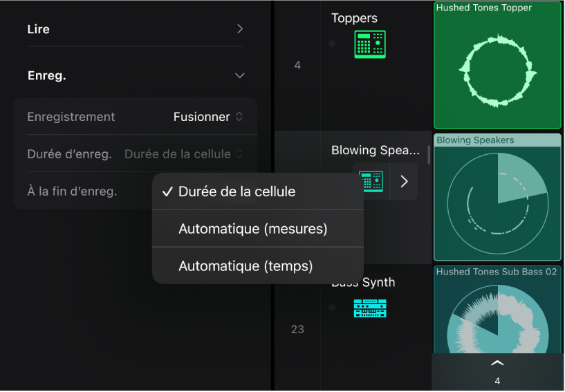Choose Automatique (mesures) from the menu

tap(252, 229)
